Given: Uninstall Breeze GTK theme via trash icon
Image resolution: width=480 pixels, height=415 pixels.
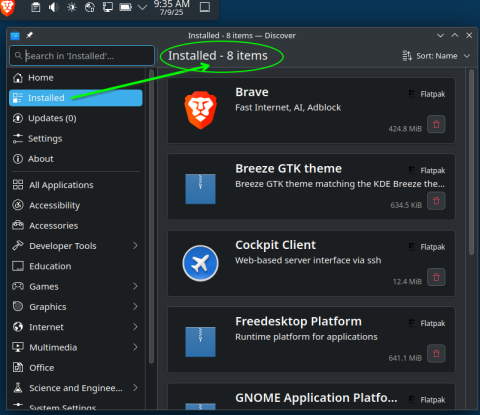Looking at the screenshot, I should [x=436, y=201].
